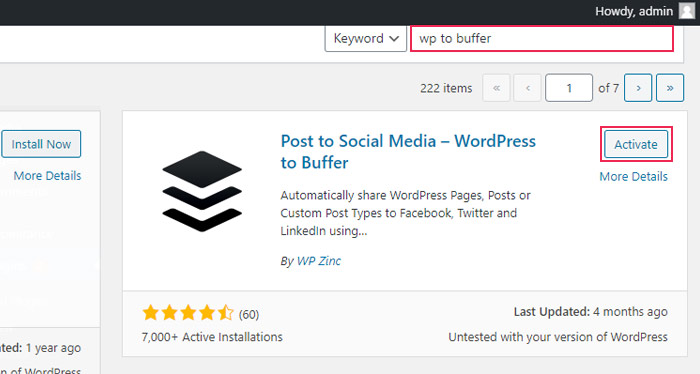Go to first page of results

click(496, 88)
